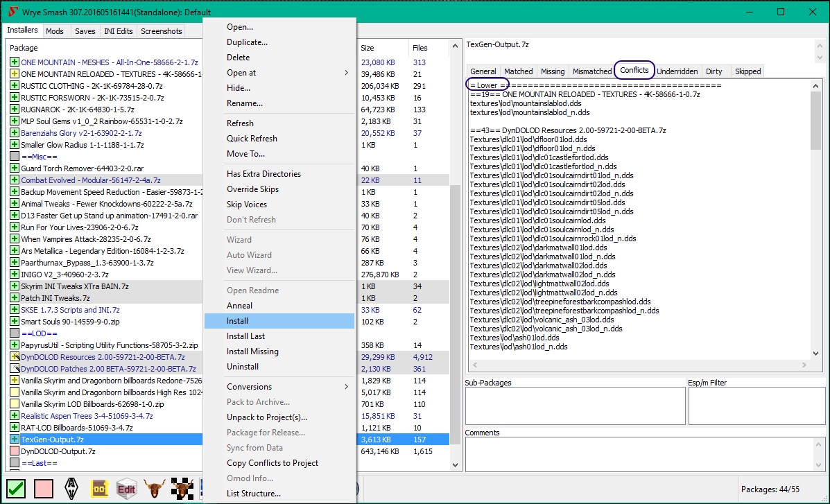The image size is (830, 504).
Task: Toggle checkbox for DynDOLOD Resources 2.00 package
Action: click(x=15, y=357)
